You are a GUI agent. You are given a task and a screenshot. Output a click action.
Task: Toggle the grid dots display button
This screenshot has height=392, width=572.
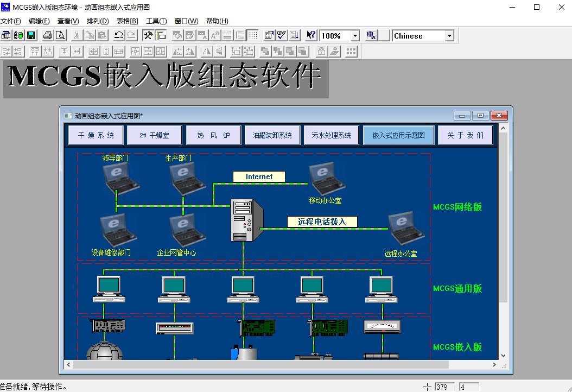[x=253, y=35]
